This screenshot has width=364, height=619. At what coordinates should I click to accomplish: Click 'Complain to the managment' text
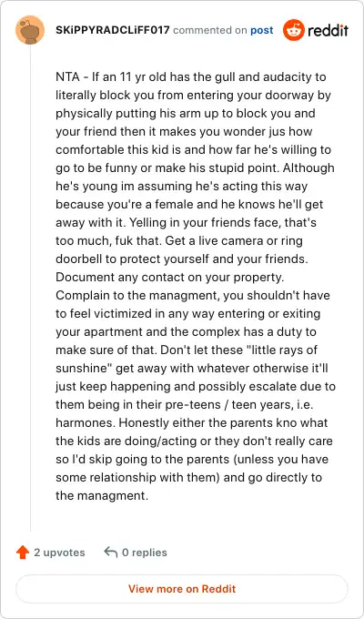pyautogui.click(x=137, y=296)
